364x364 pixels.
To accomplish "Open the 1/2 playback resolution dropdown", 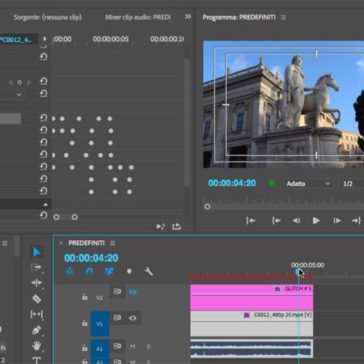I will 352,184.
